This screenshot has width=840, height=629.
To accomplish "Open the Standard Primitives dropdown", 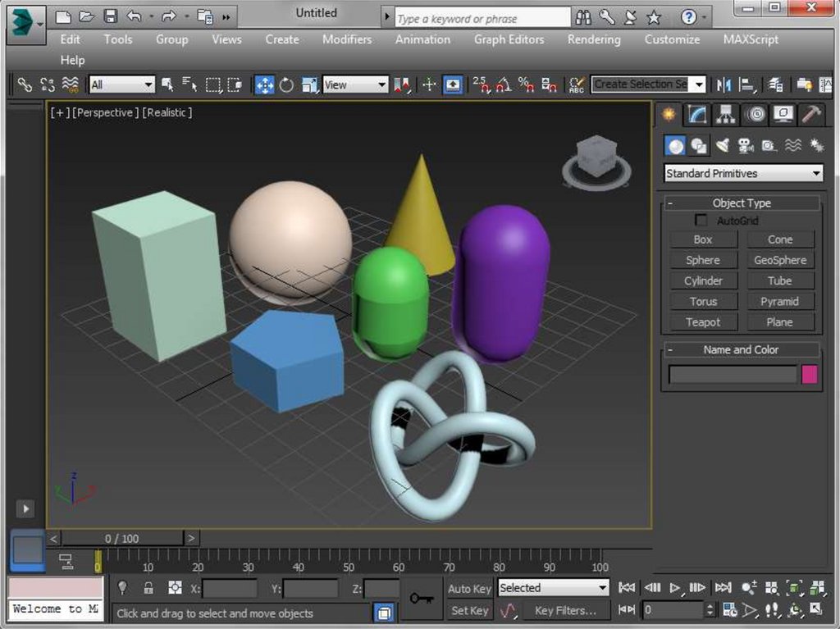I will click(742, 173).
